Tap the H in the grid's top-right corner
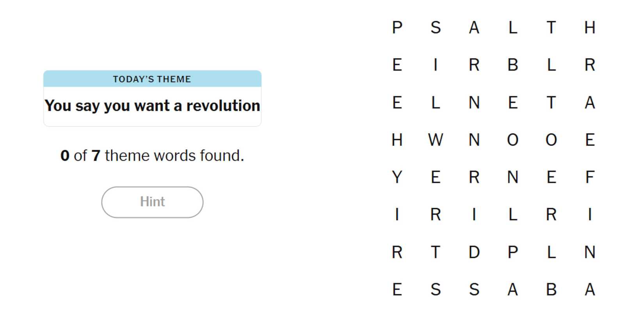 click(590, 28)
